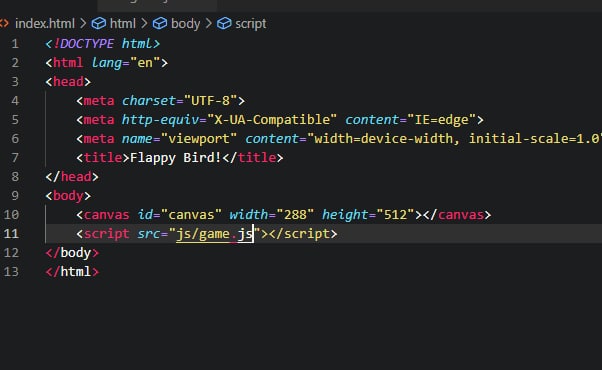Click the "512" height value
This screenshot has width=602, height=370.
395,215
